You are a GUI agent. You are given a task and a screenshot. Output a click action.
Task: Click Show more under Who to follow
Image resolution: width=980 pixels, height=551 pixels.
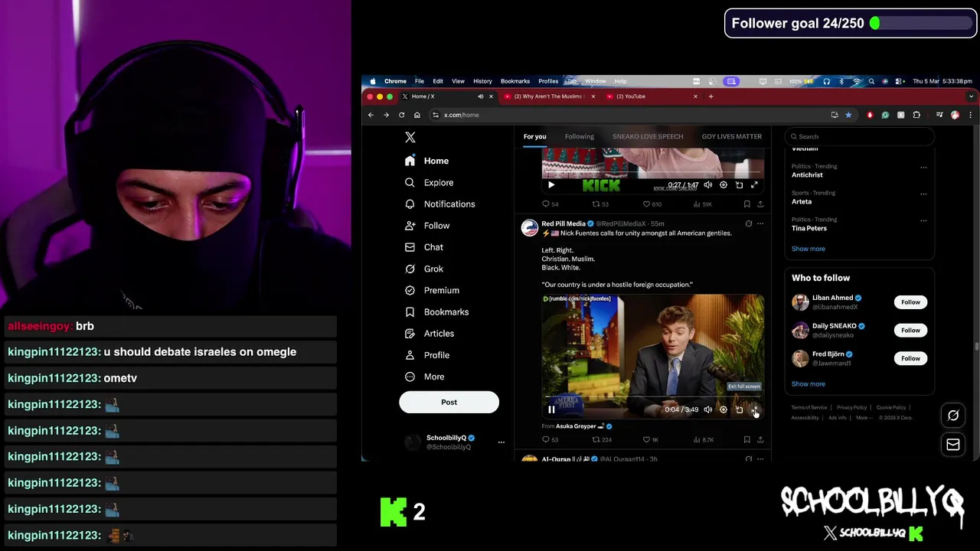[x=808, y=384]
